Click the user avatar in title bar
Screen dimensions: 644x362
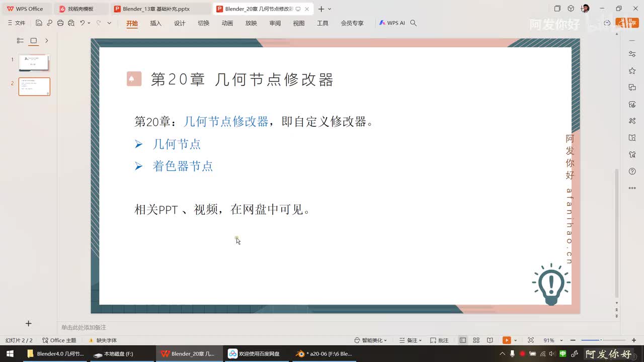(x=585, y=9)
